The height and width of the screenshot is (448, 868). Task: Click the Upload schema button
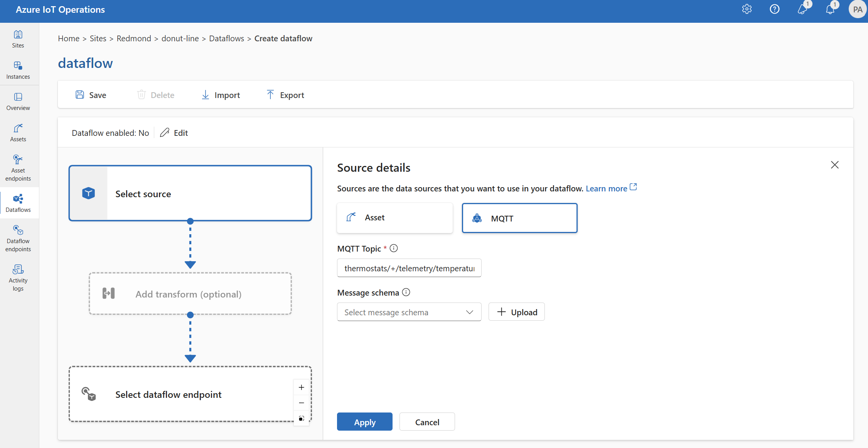click(x=516, y=311)
